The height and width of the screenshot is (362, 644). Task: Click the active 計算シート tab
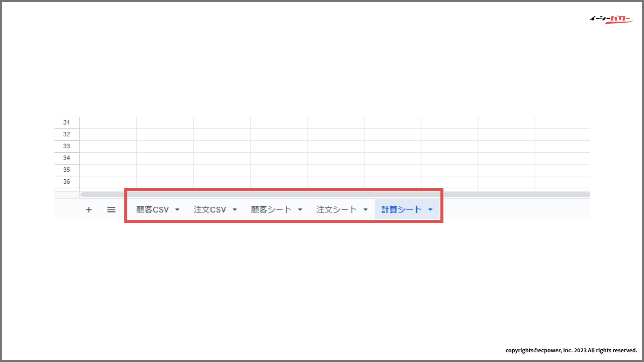pos(401,210)
